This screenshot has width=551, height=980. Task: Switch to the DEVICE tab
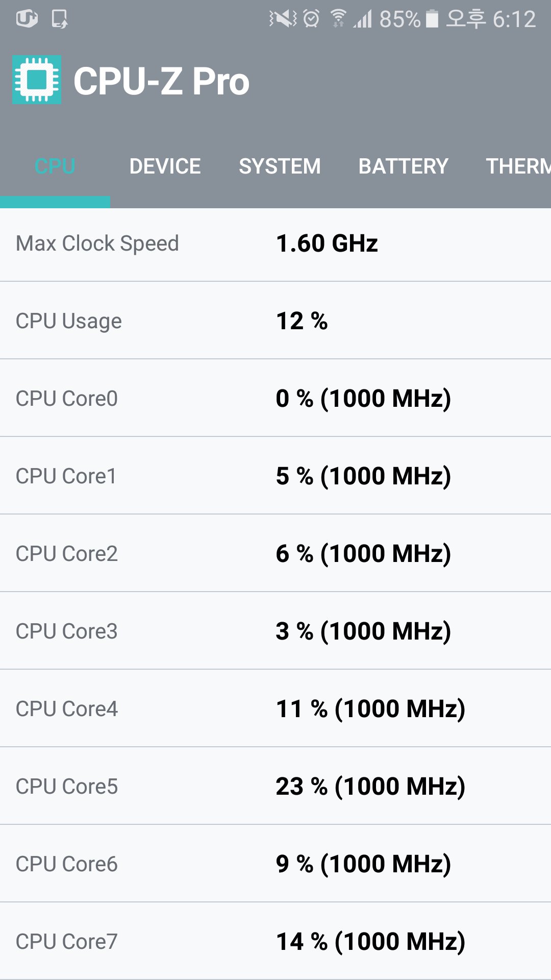click(x=164, y=166)
